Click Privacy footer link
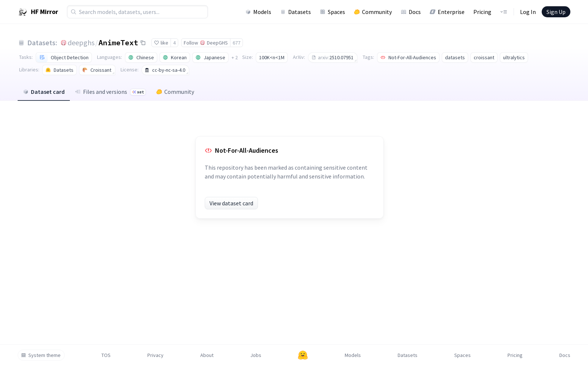 (155, 355)
